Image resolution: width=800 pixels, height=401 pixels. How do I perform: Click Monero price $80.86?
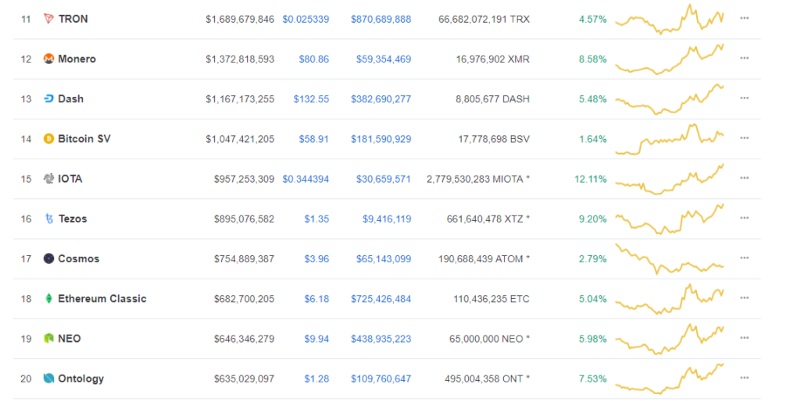pyautogui.click(x=314, y=59)
